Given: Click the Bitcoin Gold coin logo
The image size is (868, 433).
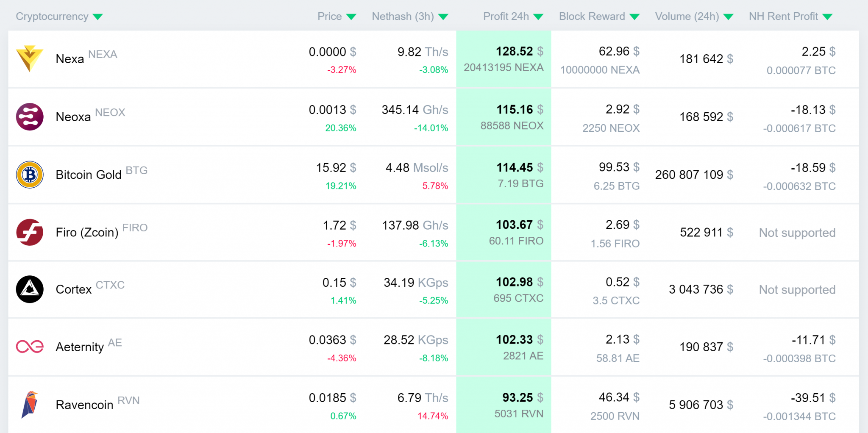Looking at the screenshot, I should click(29, 175).
